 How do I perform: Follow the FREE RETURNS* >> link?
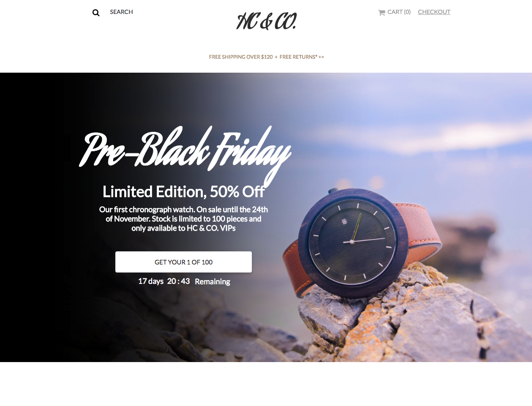click(302, 57)
